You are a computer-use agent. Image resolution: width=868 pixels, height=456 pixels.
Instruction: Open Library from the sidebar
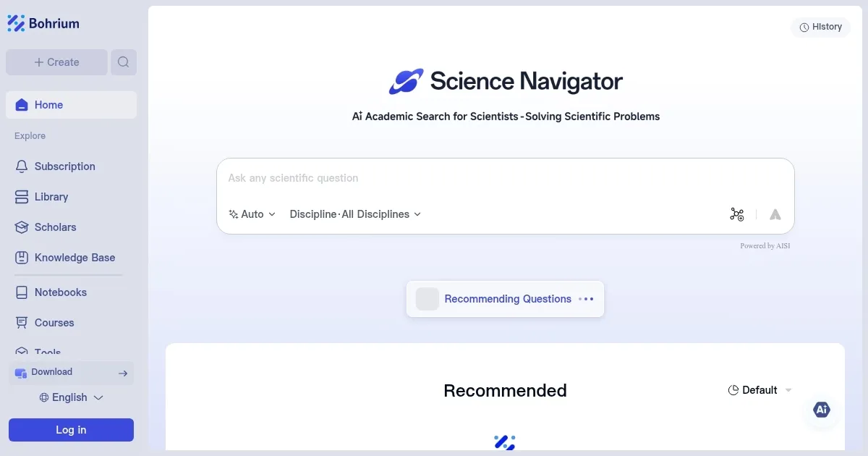click(51, 197)
